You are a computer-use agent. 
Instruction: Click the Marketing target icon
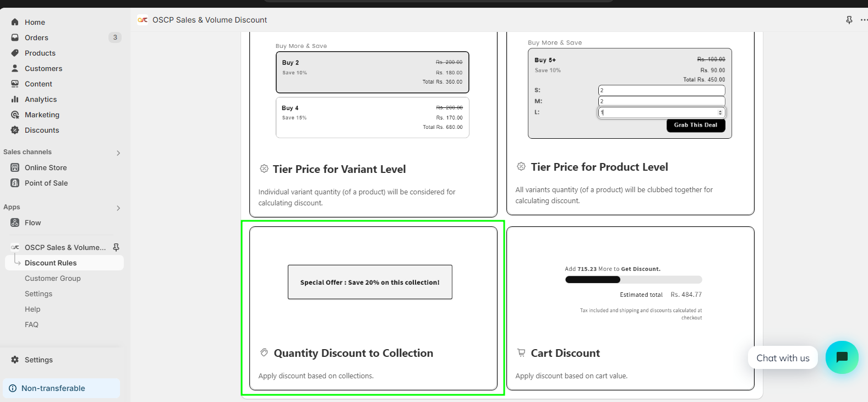(15, 115)
